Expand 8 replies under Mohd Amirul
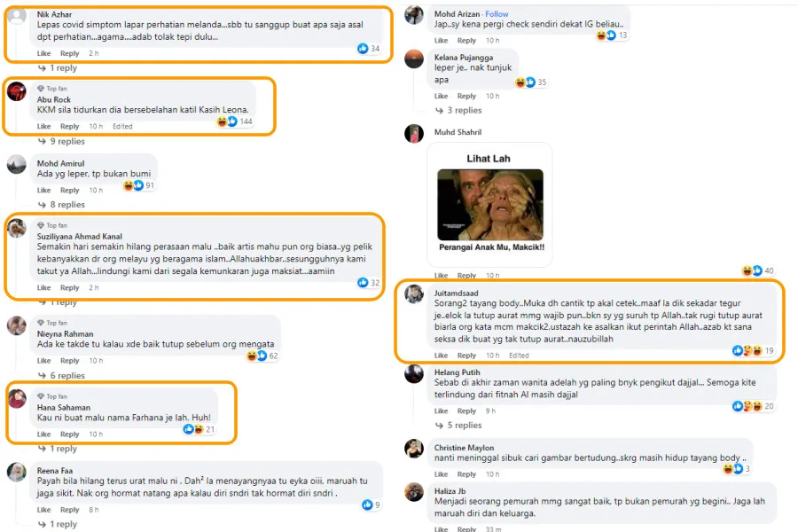 click(66, 205)
